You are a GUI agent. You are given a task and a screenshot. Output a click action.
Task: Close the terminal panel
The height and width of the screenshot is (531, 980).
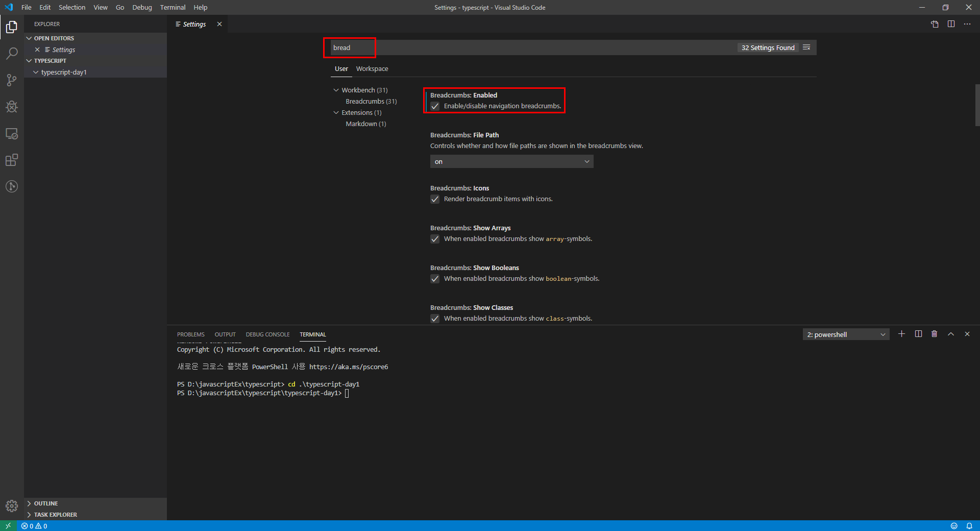pyautogui.click(x=967, y=334)
